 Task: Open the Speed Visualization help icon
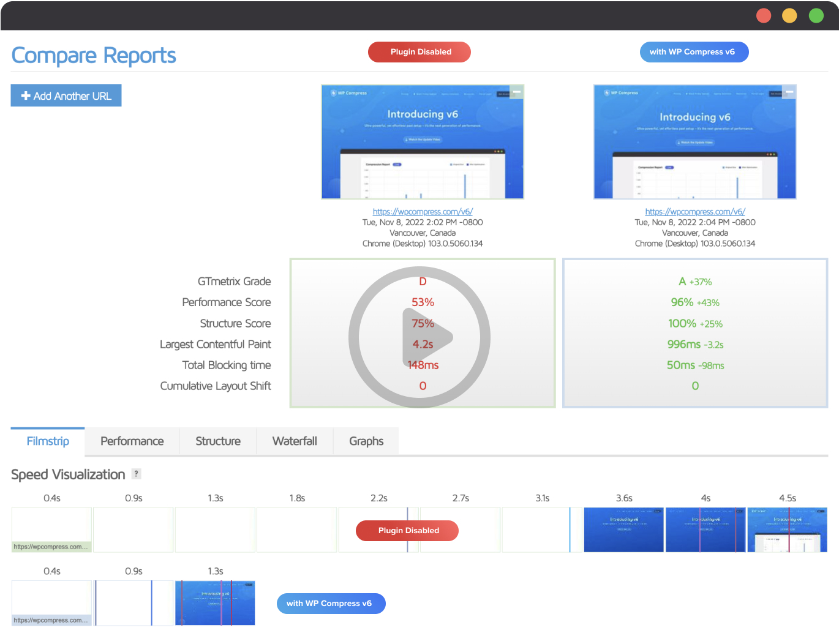tap(137, 474)
